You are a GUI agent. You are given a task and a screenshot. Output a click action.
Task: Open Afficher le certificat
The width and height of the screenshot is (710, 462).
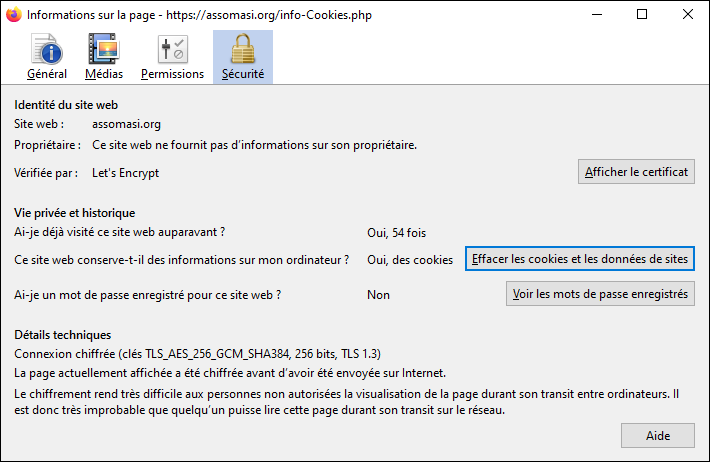point(636,172)
